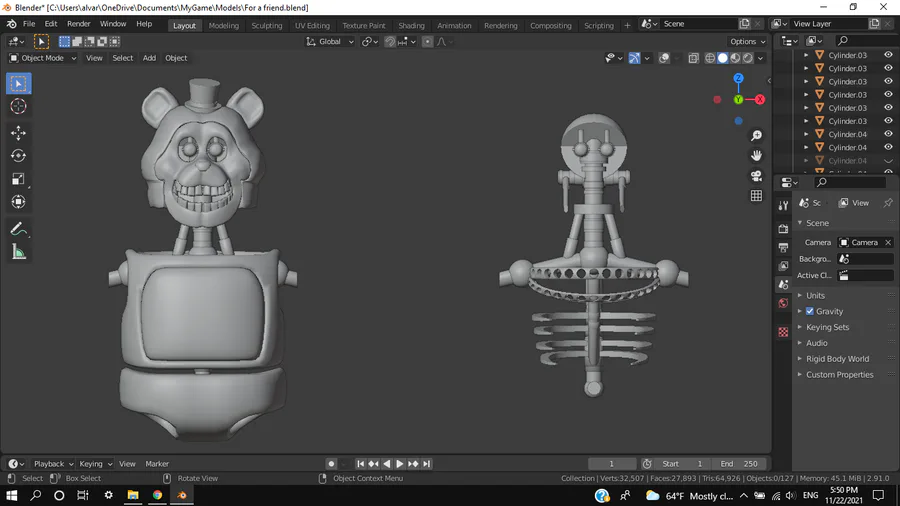Toggle viewport overlays display
The image size is (900, 506).
point(664,58)
